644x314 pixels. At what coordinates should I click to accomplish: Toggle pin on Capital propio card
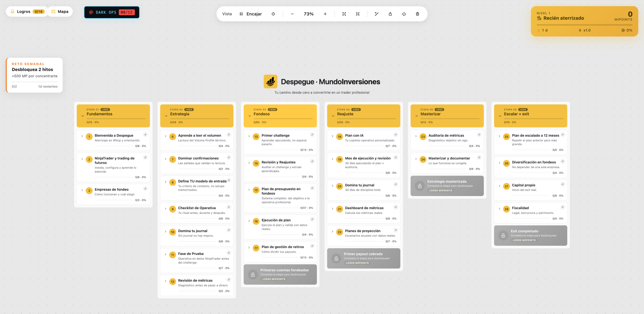coord(563,184)
